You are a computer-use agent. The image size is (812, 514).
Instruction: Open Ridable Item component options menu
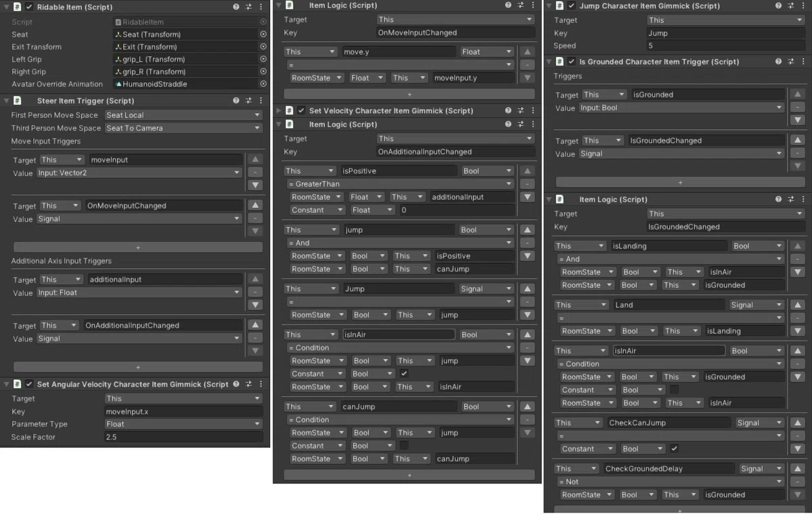coord(262,7)
